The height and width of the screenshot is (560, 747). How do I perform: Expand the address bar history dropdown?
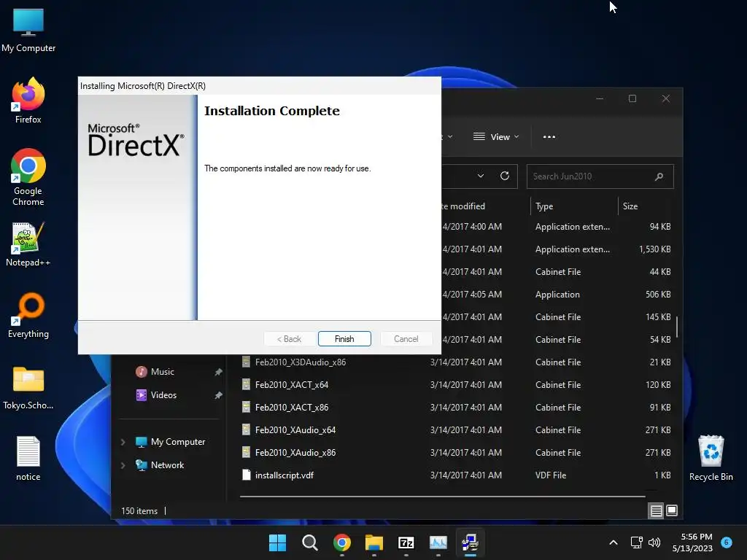(x=481, y=176)
